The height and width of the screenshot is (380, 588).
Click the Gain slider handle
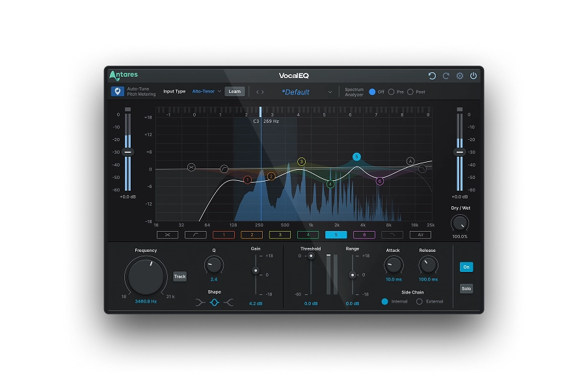(x=256, y=271)
